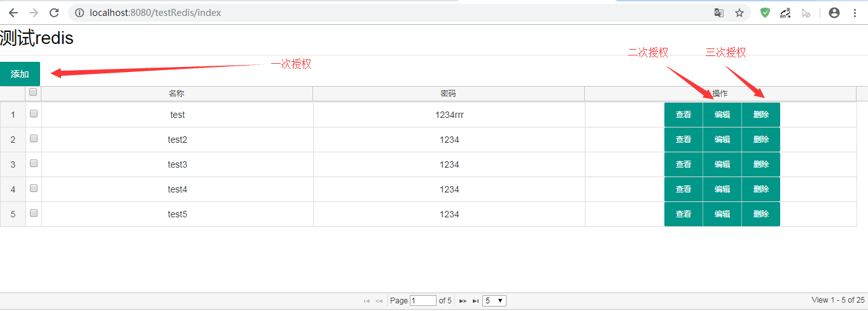Open the user profile avatar icon
868x311 pixels.
834,13
